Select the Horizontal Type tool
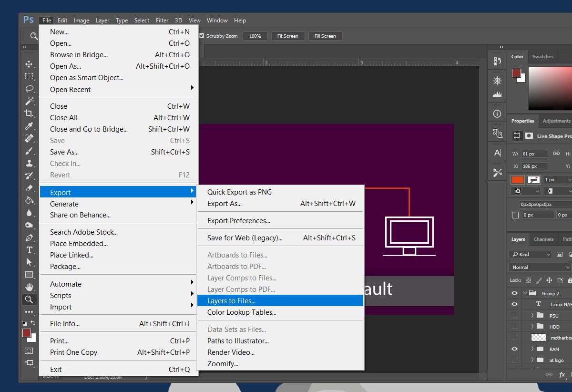 pos(29,250)
